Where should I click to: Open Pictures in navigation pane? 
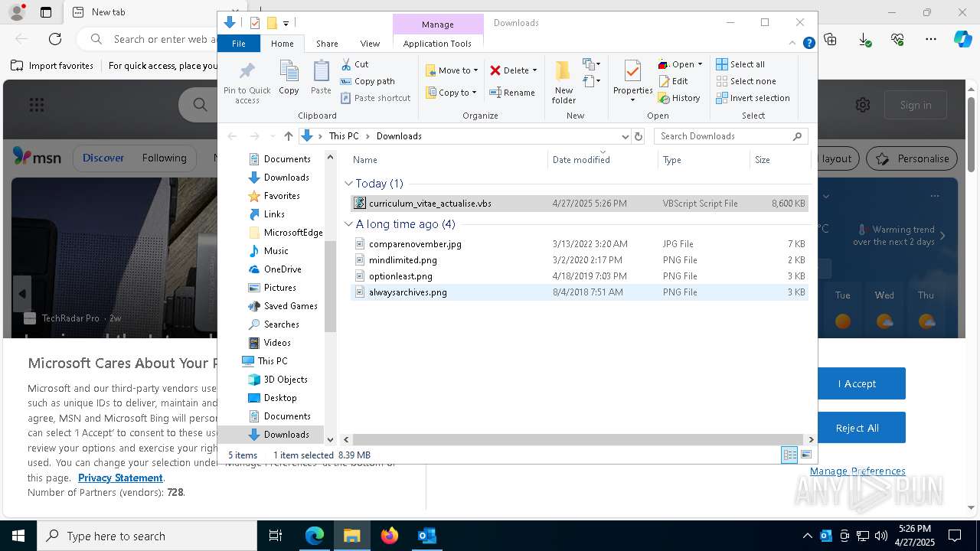click(279, 288)
